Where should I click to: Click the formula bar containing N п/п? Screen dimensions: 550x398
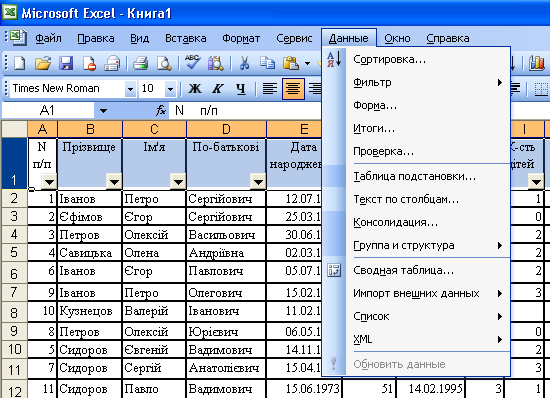coord(245,110)
